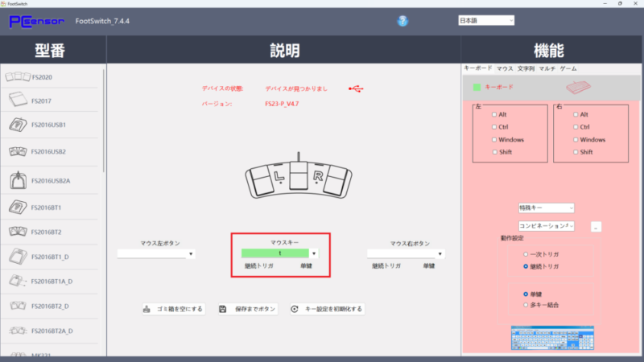Click the model list vertical scrollbar
644x362 pixels.
[x=104, y=121]
